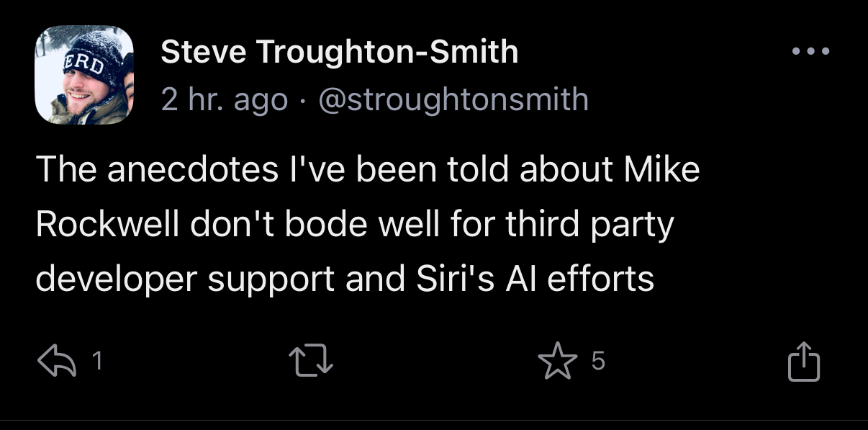The width and height of the screenshot is (868, 430).
Task: Boost the post with the repost icon
Action: click(310, 362)
